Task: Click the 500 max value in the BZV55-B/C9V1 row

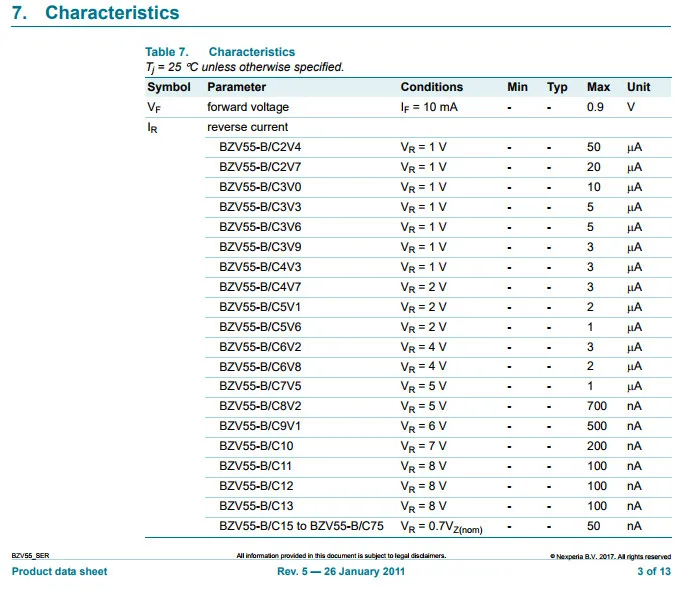Action: click(x=597, y=426)
